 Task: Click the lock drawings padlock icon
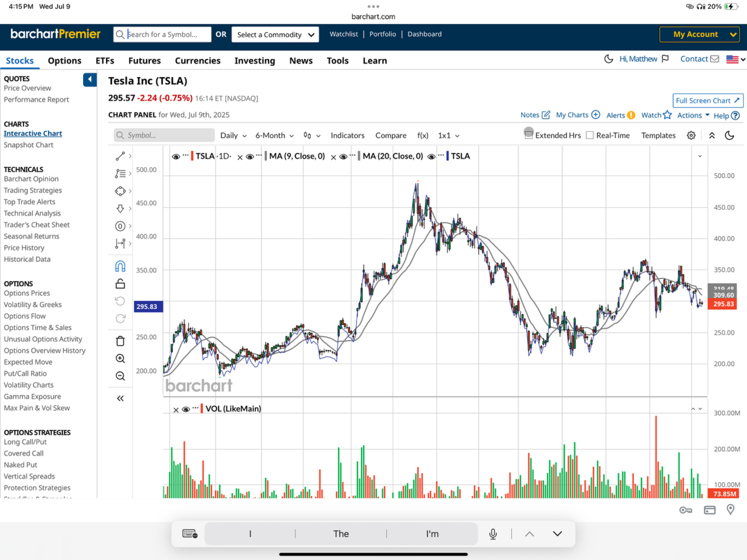[120, 284]
